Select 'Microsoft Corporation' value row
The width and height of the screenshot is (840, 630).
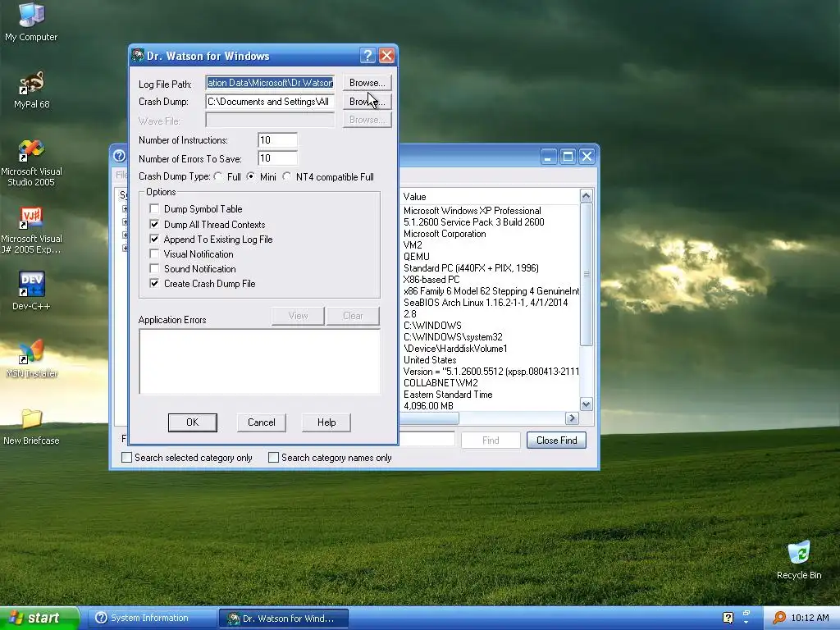[x=445, y=234]
